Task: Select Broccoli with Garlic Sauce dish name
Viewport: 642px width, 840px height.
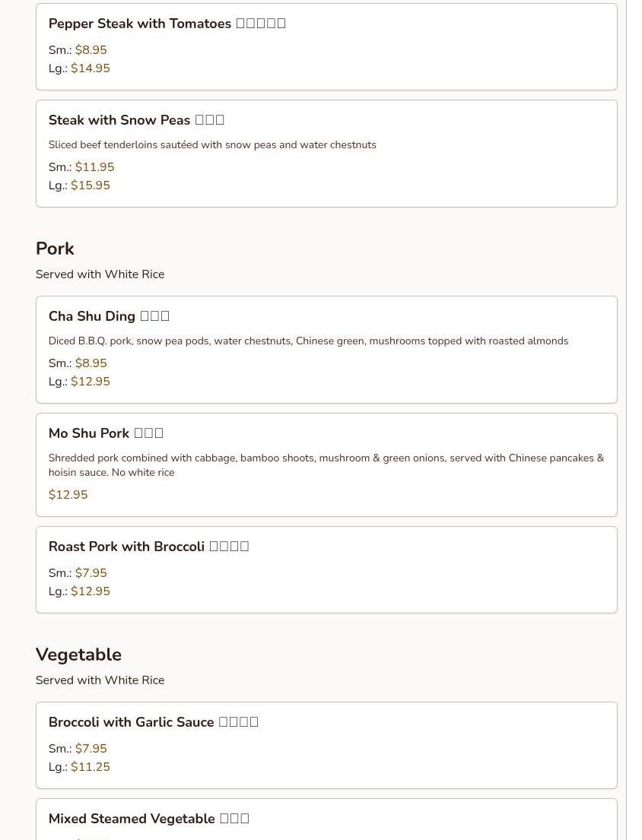Action: [153, 722]
